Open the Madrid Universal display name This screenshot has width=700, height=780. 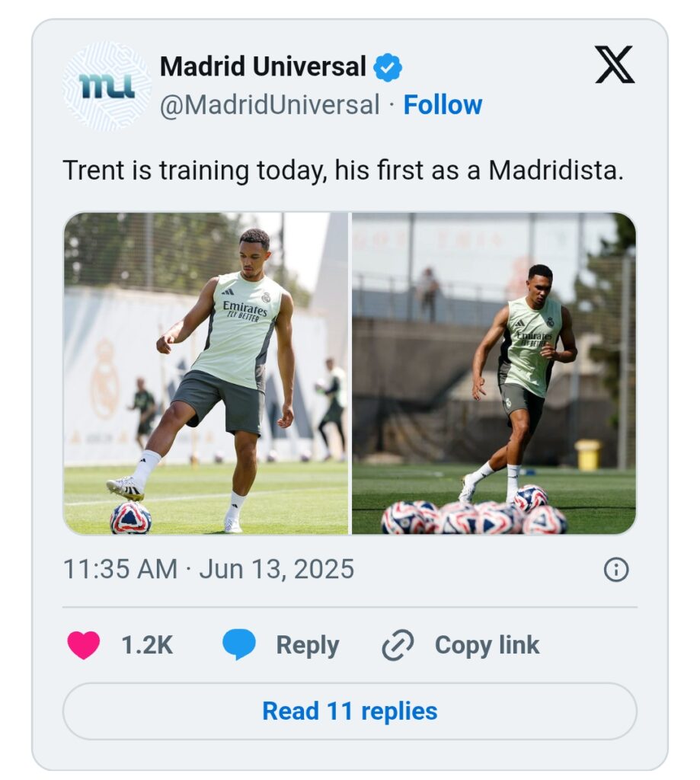point(263,67)
